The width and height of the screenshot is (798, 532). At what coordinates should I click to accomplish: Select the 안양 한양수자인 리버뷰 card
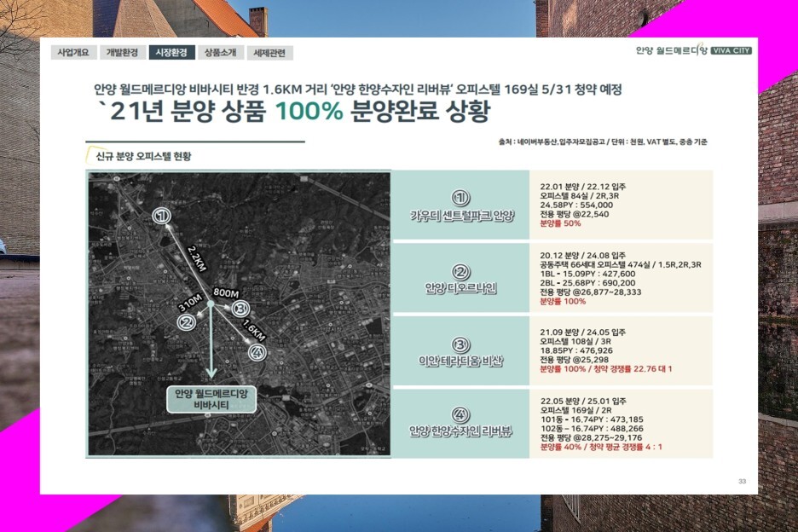461,424
